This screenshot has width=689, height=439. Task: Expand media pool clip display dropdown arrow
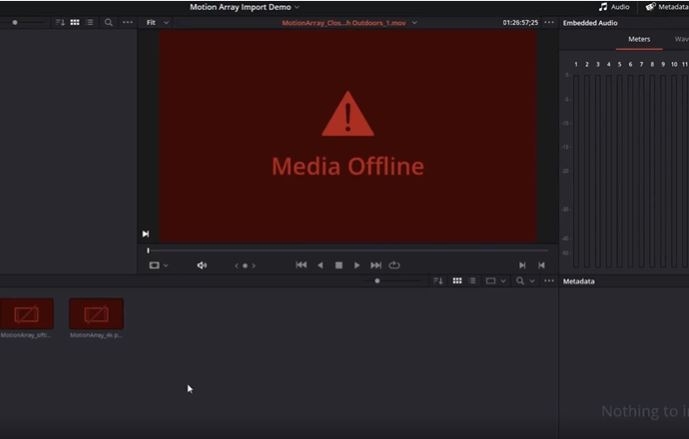(x=503, y=281)
